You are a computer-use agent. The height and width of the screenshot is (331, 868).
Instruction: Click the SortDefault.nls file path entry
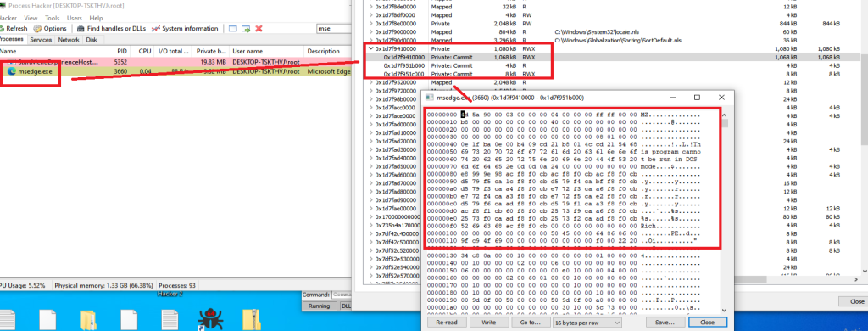[x=618, y=41]
